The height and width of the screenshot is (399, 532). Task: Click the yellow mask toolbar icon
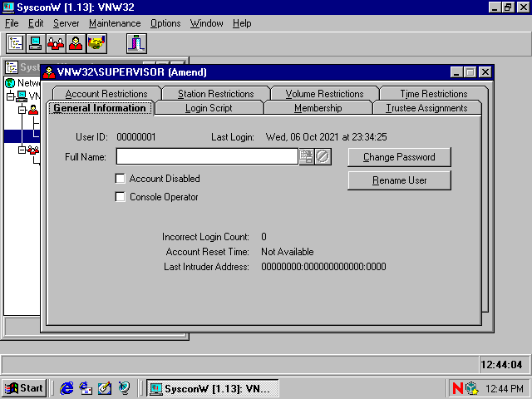[96, 43]
